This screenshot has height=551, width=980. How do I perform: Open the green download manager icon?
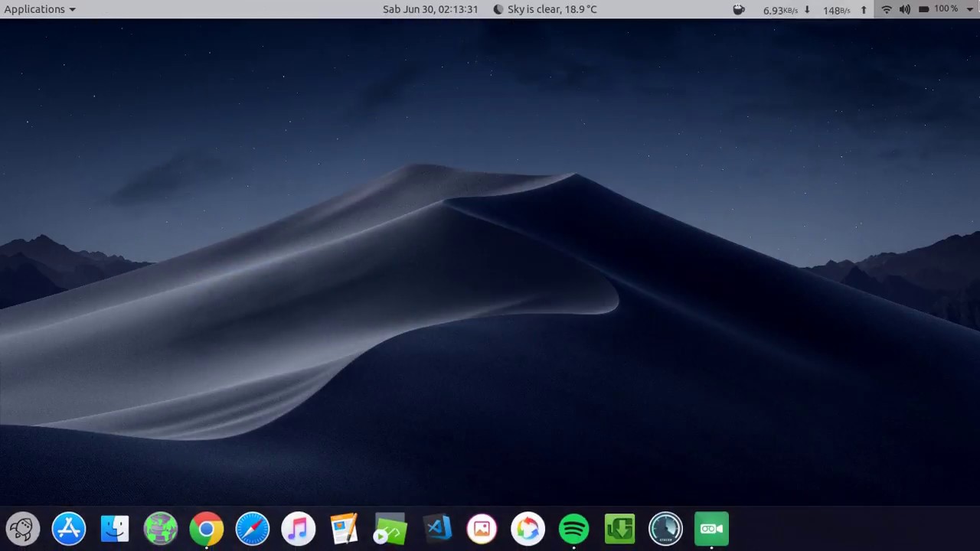[x=620, y=529]
